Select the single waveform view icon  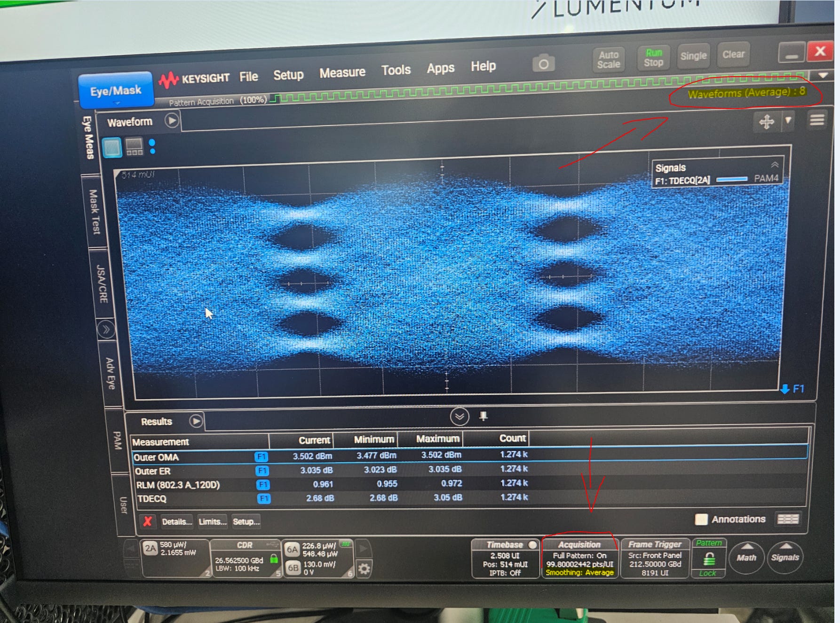[112, 148]
